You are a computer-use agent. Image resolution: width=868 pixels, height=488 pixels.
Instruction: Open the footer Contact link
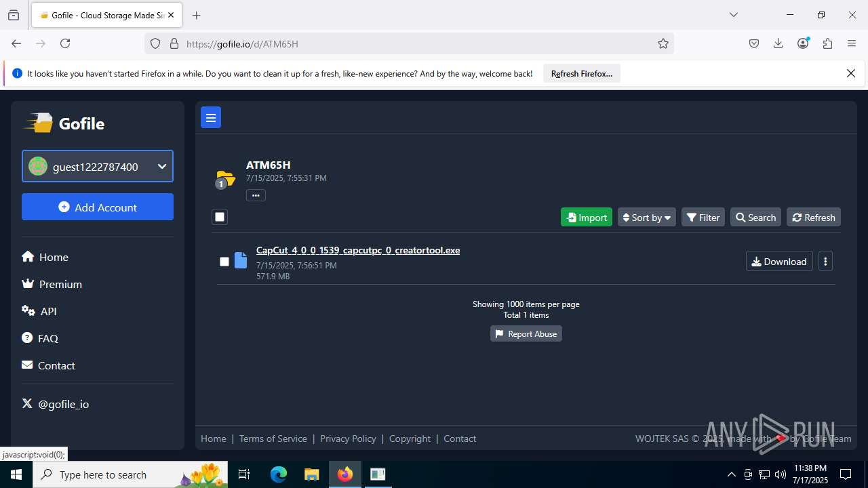[460, 439]
